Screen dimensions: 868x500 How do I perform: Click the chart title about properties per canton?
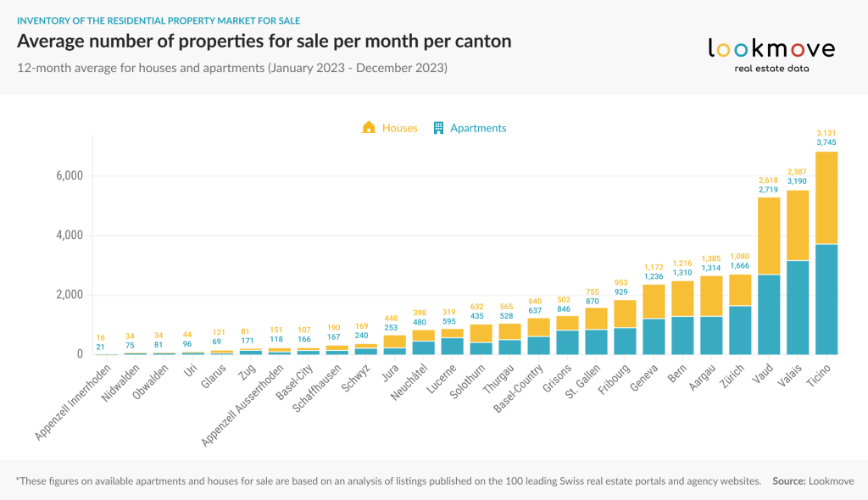coord(264,41)
